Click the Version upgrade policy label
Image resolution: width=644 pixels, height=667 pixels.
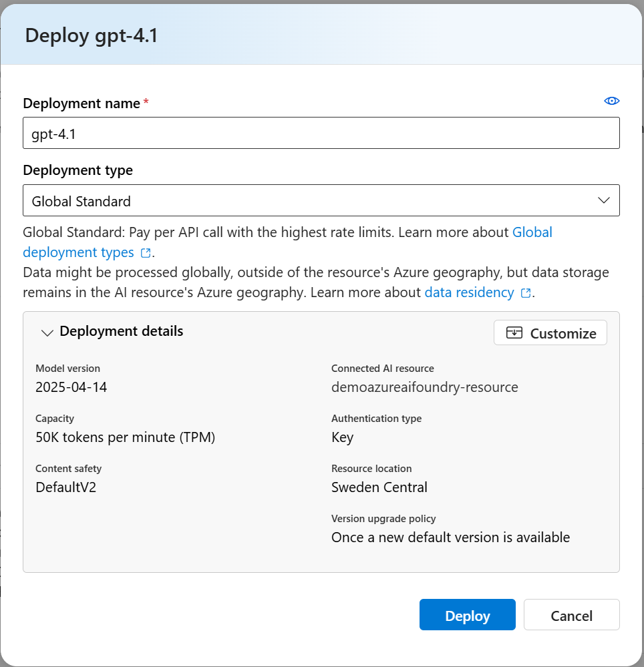(383, 519)
